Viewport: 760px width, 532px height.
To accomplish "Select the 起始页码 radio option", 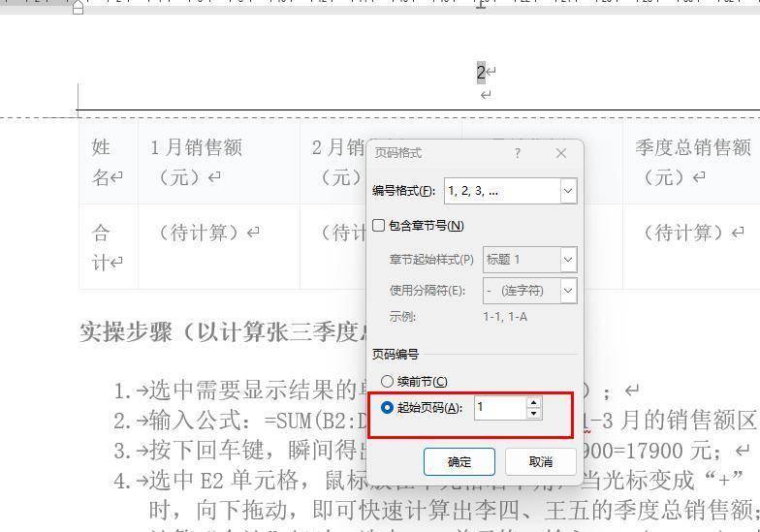I will [388, 408].
